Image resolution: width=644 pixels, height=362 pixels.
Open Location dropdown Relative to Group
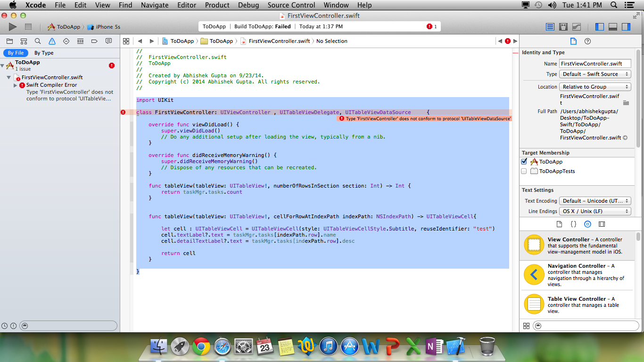[595, 87]
